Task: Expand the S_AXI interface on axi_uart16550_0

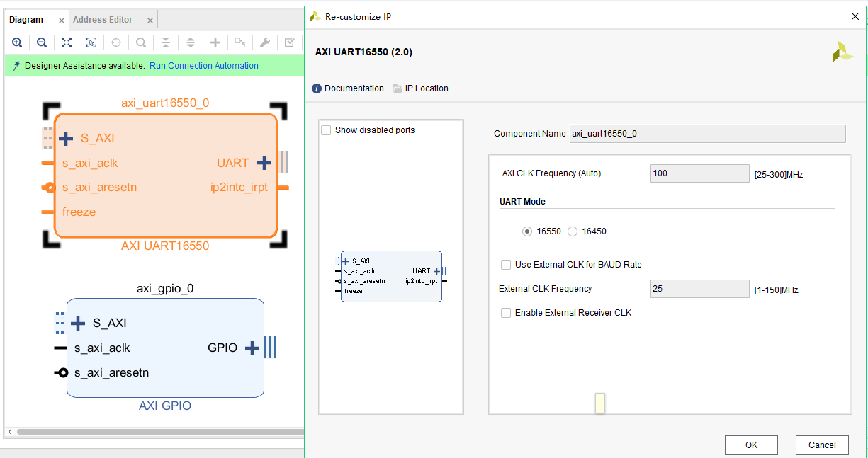Action: [x=66, y=138]
